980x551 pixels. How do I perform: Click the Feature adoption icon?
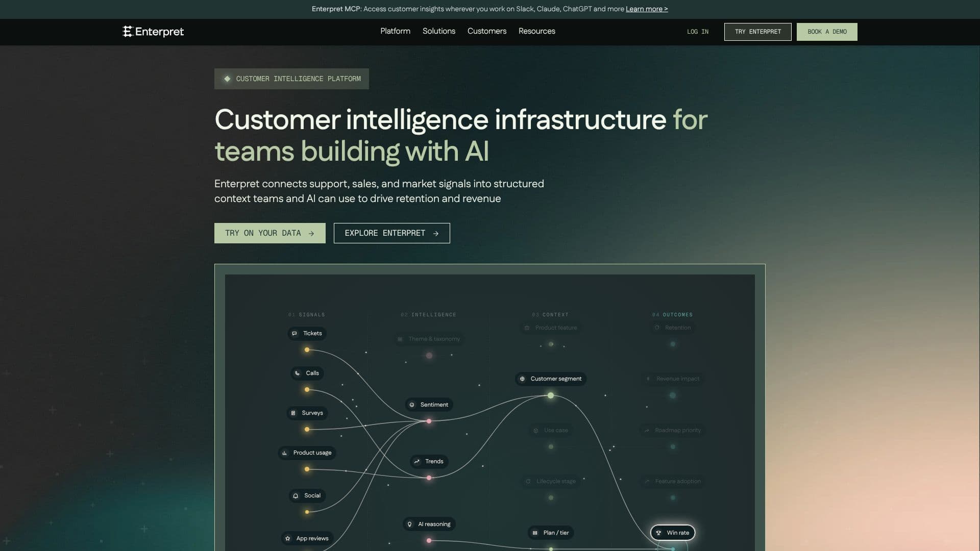(647, 482)
